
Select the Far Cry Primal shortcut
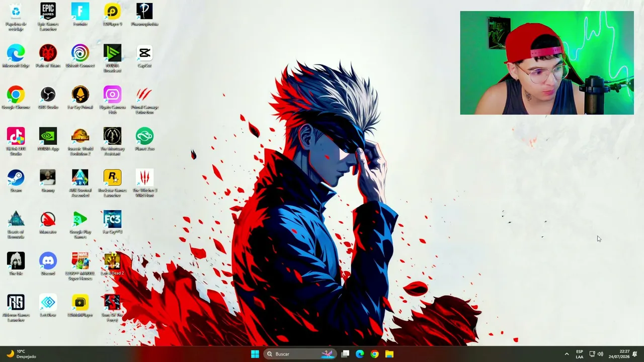[80, 98]
